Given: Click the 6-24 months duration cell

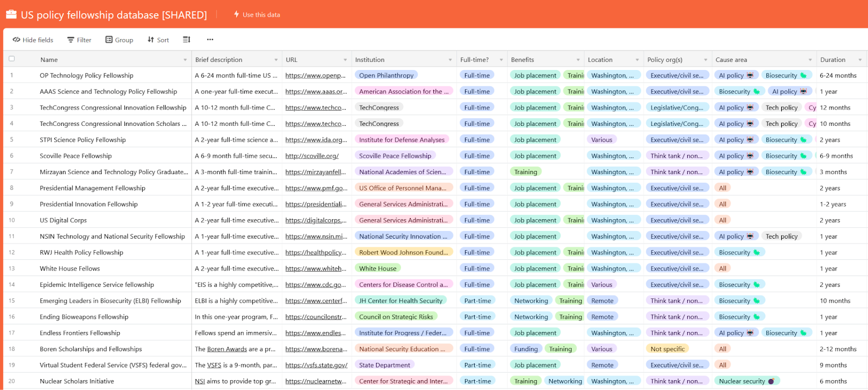Looking at the screenshot, I should 841,75.
